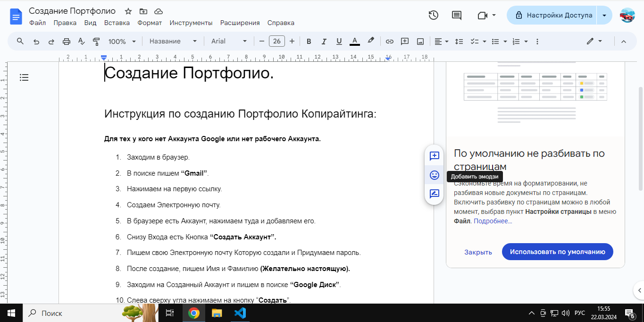Undo the last action
The image size is (644, 322).
tap(36, 41)
